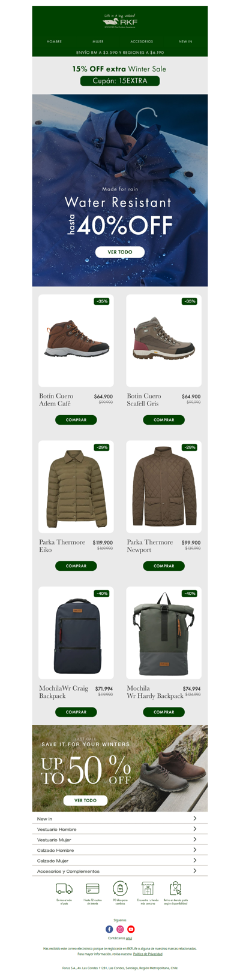Click the Cupón 15EXTRA coupon badge

pyautogui.click(x=120, y=81)
